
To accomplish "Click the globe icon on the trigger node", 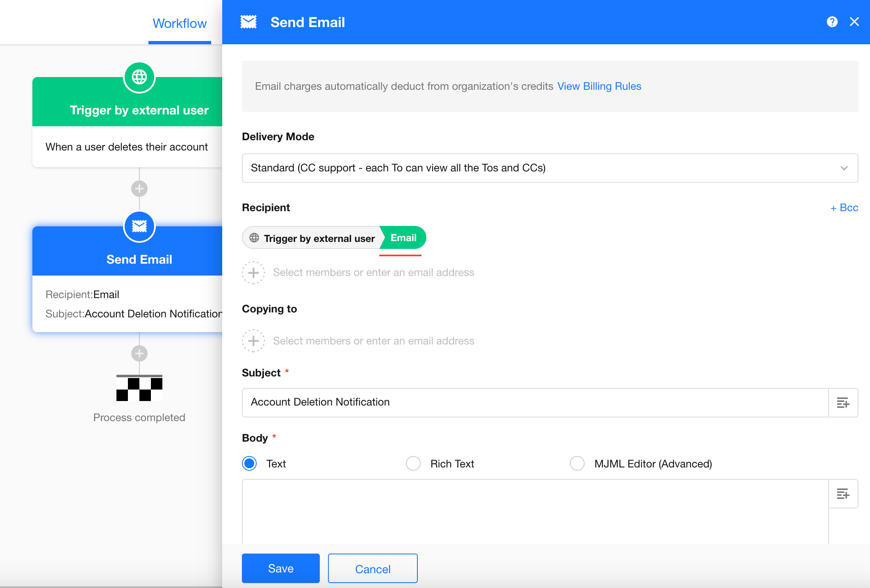I will 139,77.
